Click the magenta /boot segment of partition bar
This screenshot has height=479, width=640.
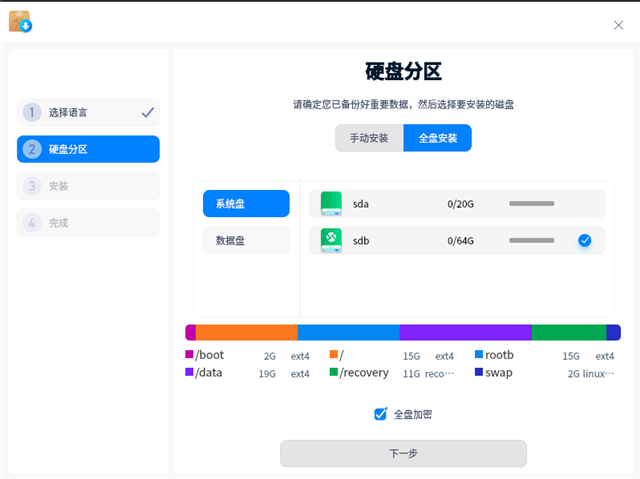pos(191,333)
